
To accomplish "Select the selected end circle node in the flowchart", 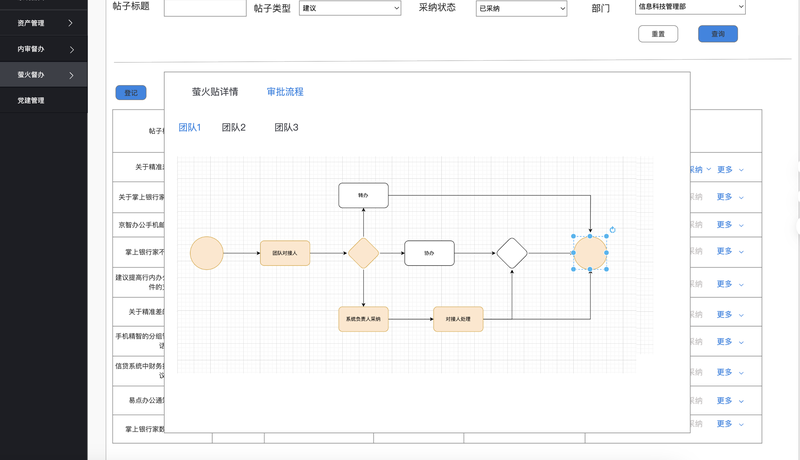I will pyautogui.click(x=590, y=253).
